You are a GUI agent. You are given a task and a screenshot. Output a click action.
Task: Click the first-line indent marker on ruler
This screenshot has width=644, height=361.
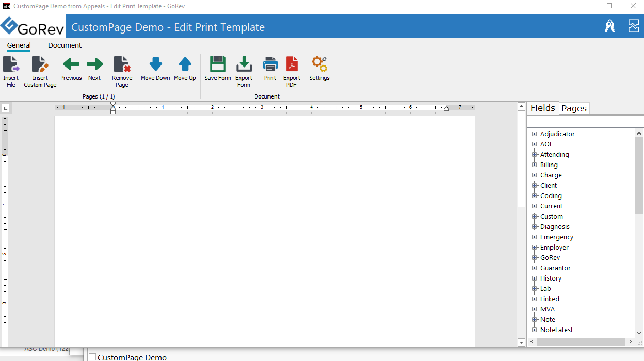point(113,105)
